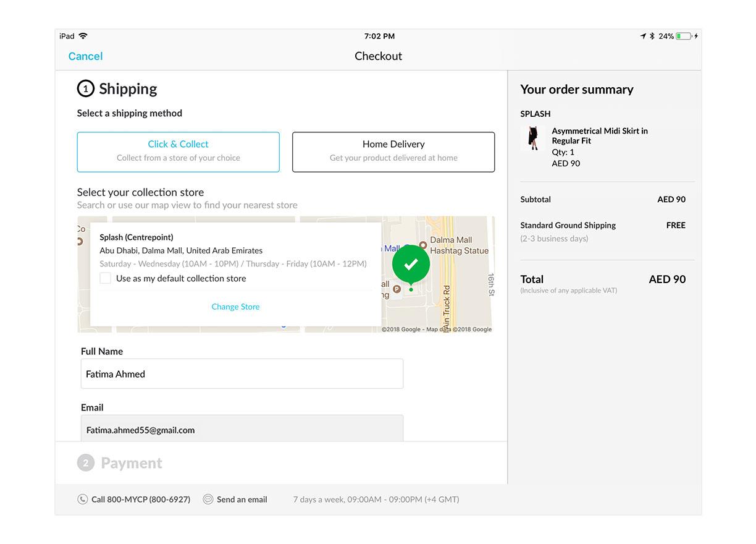Click the envelope icon next to Send an email

point(208,499)
